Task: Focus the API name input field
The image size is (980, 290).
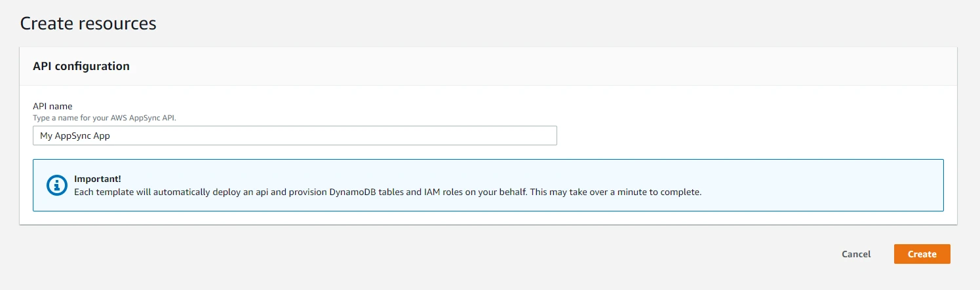Action: tap(295, 136)
